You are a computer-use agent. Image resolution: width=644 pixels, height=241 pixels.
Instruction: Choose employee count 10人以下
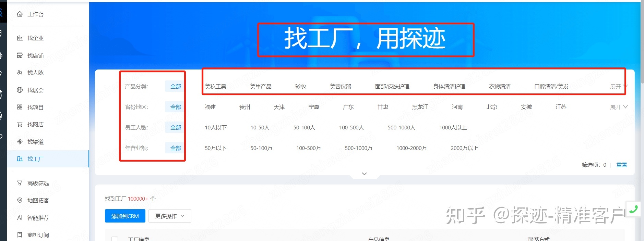pyautogui.click(x=216, y=128)
